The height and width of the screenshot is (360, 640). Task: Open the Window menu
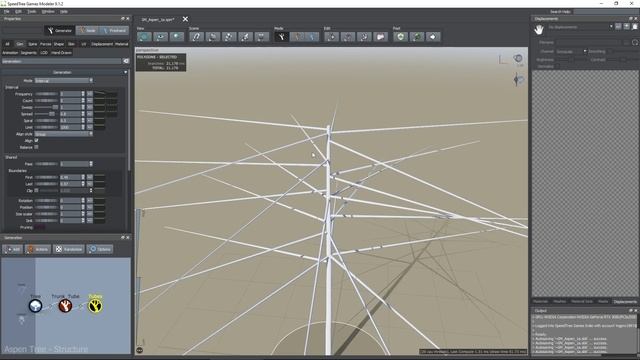[48, 11]
